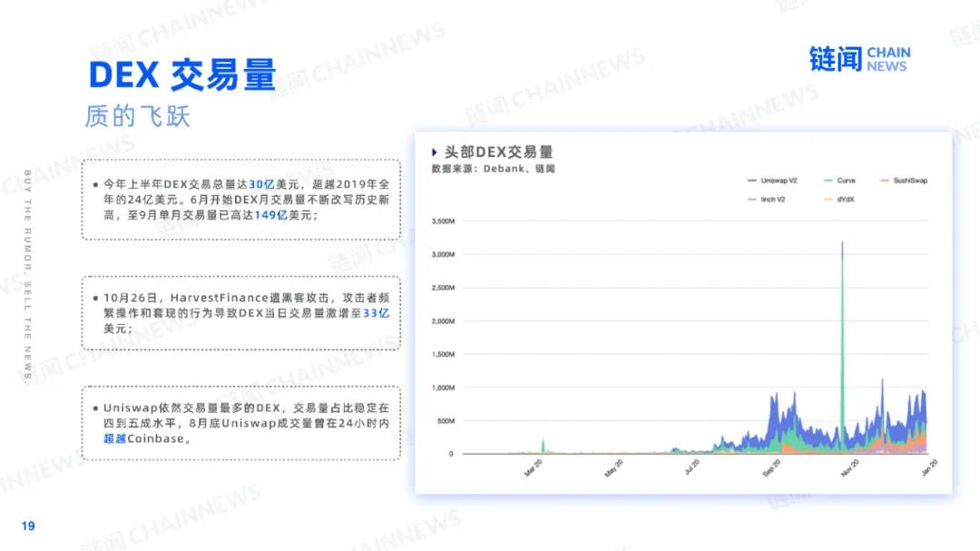Click the highlighted figure 33亿

coord(376,313)
